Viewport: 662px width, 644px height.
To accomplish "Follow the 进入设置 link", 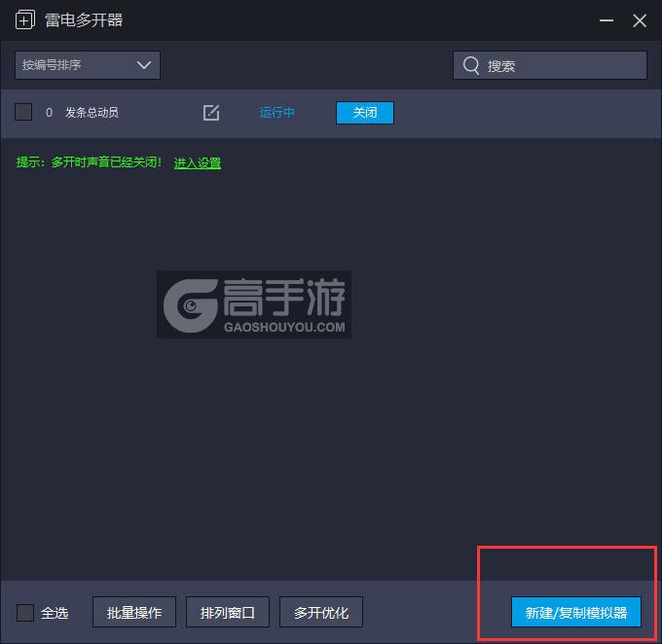I will click(198, 162).
